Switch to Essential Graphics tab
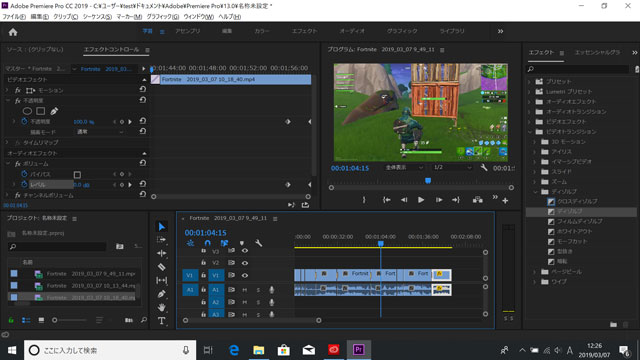The width and height of the screenshot is (640, 360). coord(598,52)
